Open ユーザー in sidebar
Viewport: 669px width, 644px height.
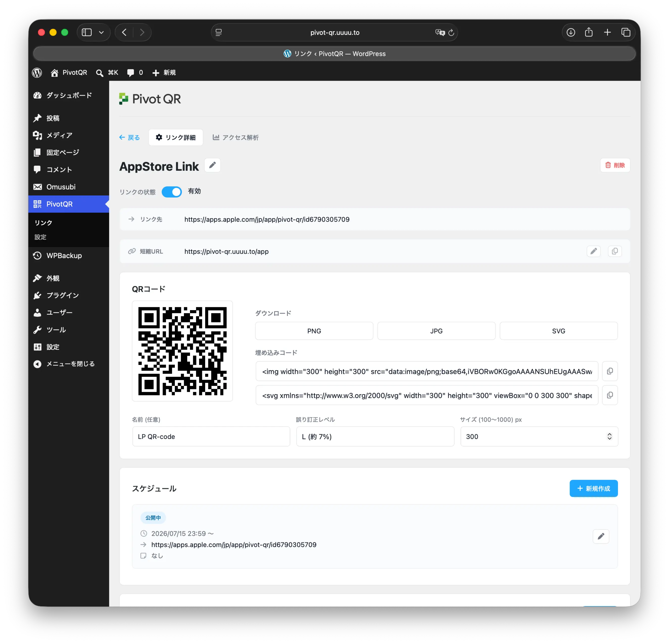[69, 312]
